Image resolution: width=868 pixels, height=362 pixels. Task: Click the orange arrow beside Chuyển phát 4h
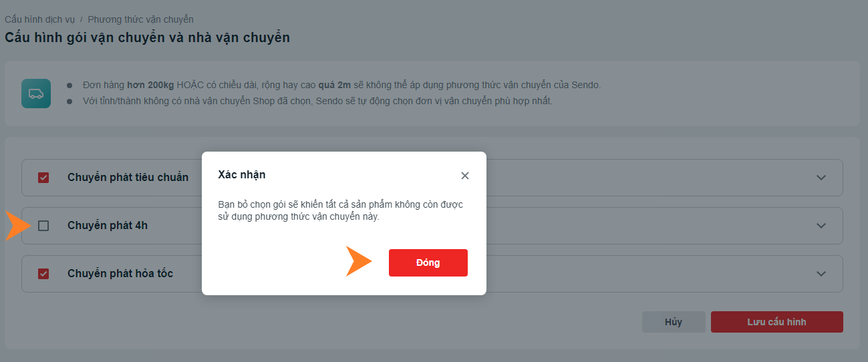(x=18, y=226)
